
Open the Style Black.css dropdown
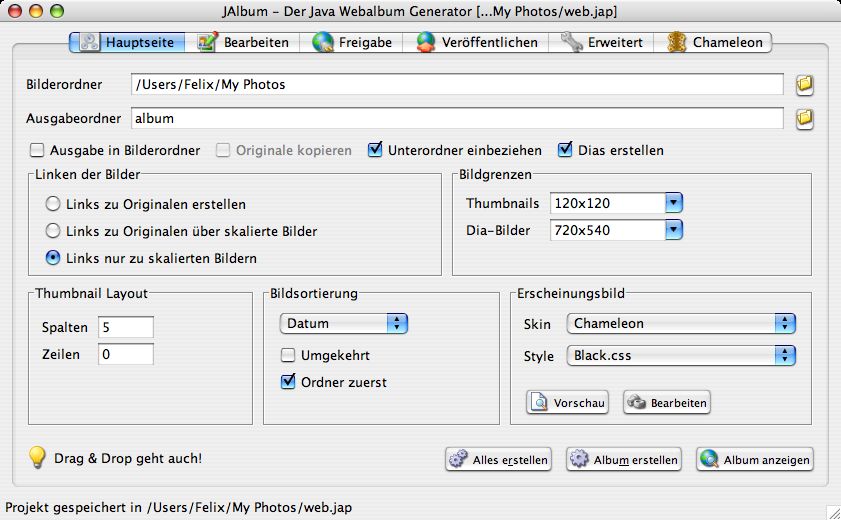pyautogui.click(x=681, y=355)
